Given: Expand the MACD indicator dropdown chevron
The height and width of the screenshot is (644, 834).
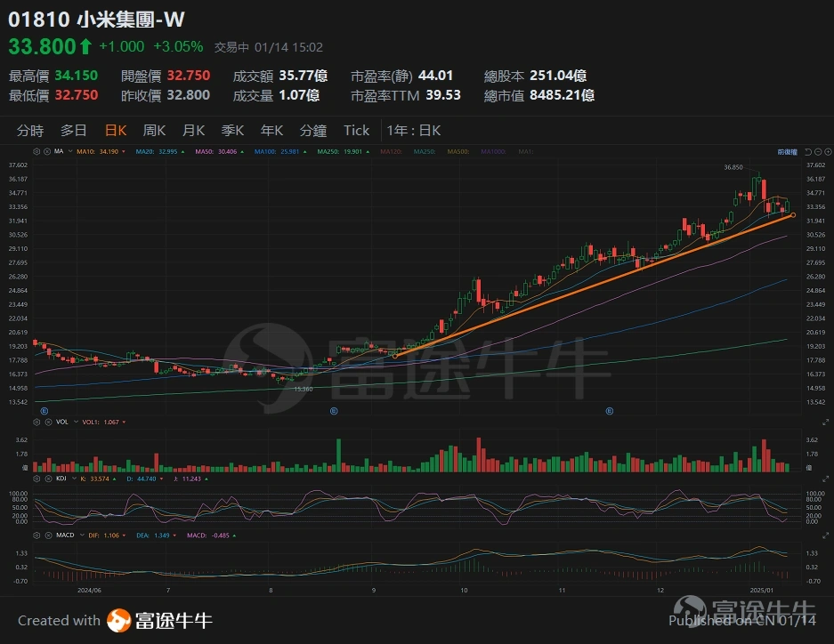Looking at the screenshot, I should coord(82,535).
